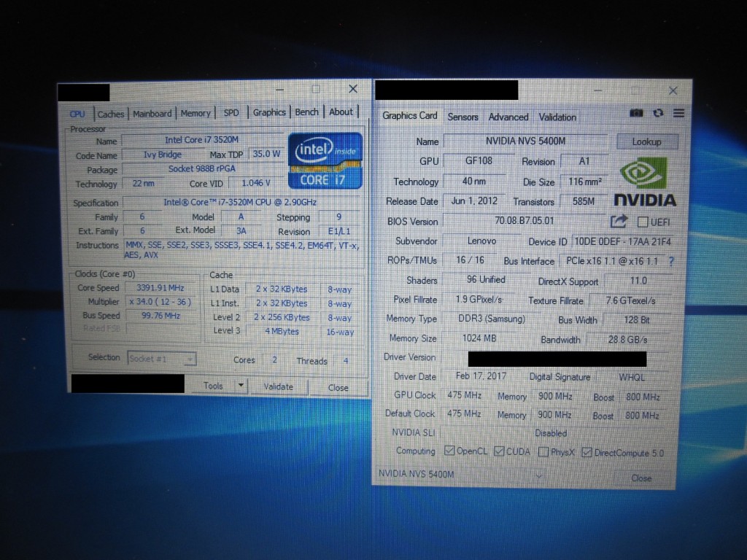Click the Device ID value 10DE 0DEF - 17AA 21F4
Image resolution: width=747 pixels, height=560 pixels.
point(622,241)
